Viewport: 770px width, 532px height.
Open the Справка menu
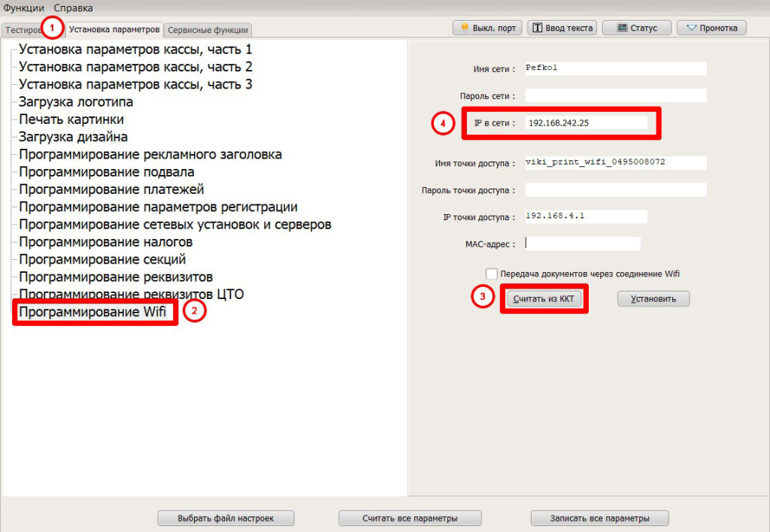pos(74,8)
